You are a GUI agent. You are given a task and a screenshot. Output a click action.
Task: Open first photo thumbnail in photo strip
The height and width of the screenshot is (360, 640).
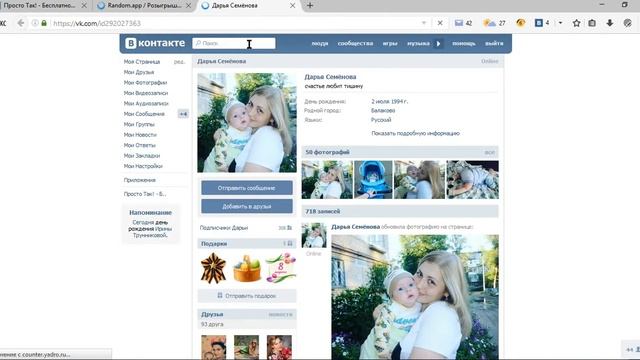(x=327, y=180)
